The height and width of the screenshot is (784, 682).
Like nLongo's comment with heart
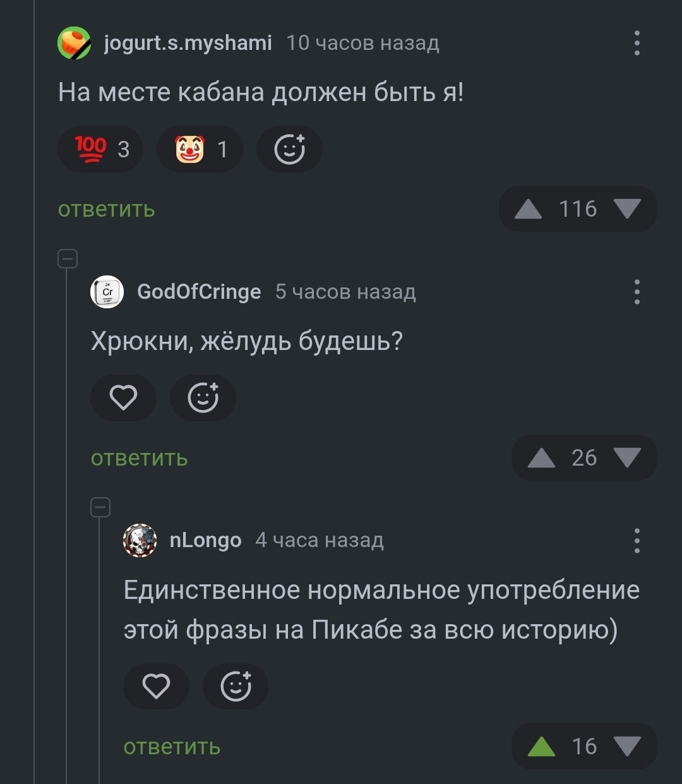pyautogui.click(x=156, y=687)
